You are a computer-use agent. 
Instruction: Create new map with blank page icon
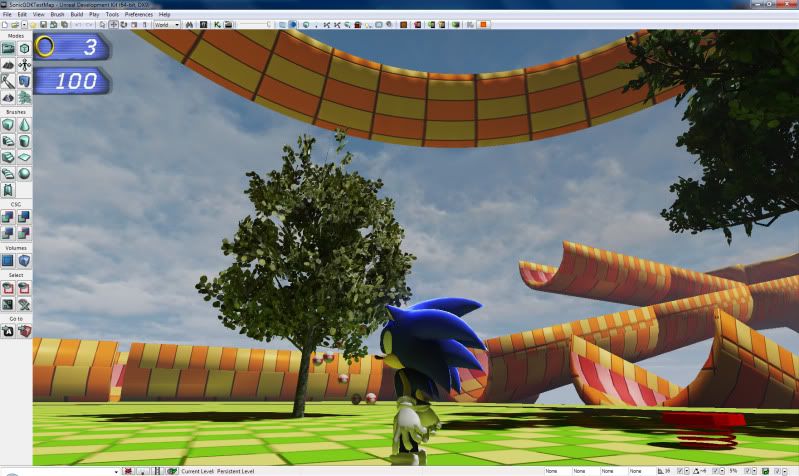(x=5, y=24)
